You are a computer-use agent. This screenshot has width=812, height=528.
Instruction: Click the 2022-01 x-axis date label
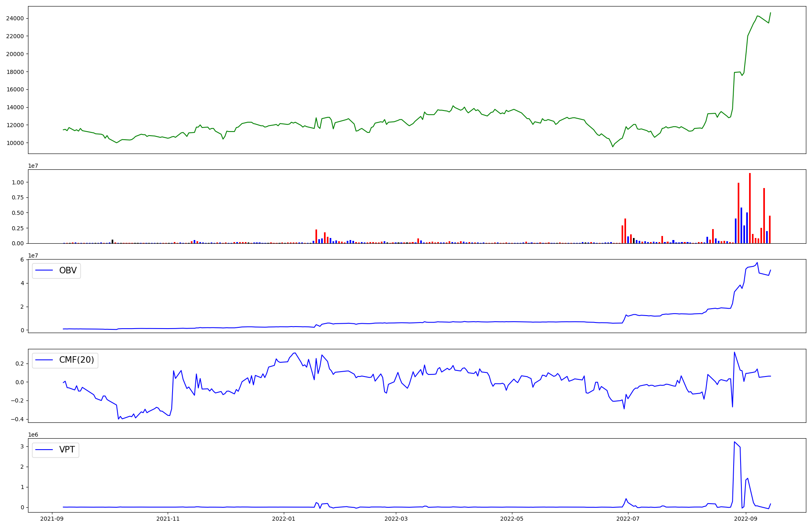point(283,519)
